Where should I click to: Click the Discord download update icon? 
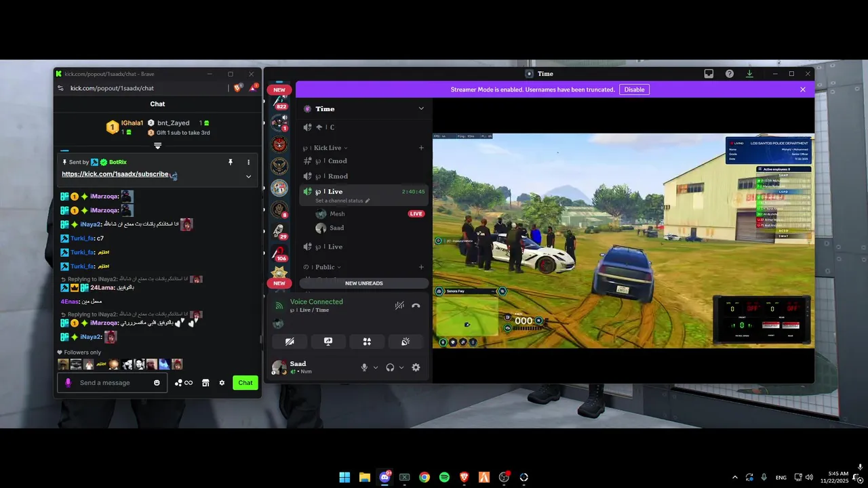pos(749,74)
